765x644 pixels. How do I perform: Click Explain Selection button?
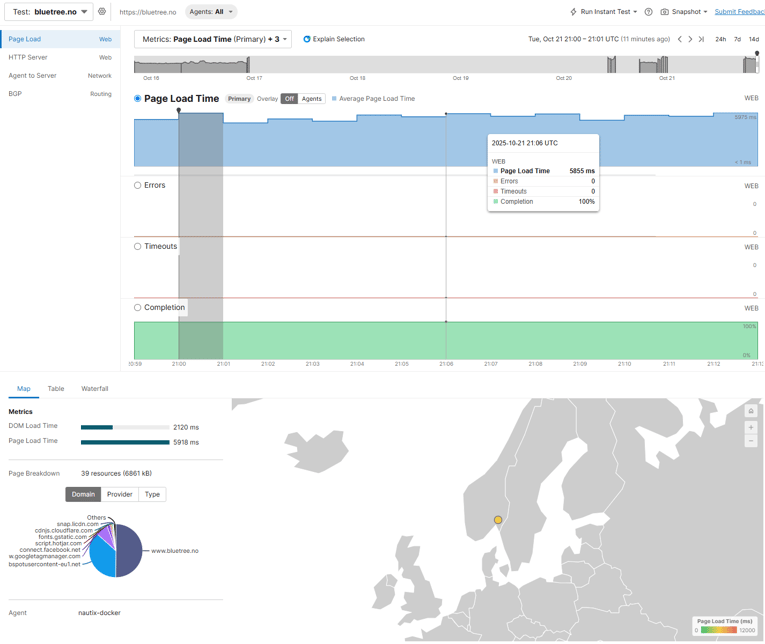(x=334, y=39)
